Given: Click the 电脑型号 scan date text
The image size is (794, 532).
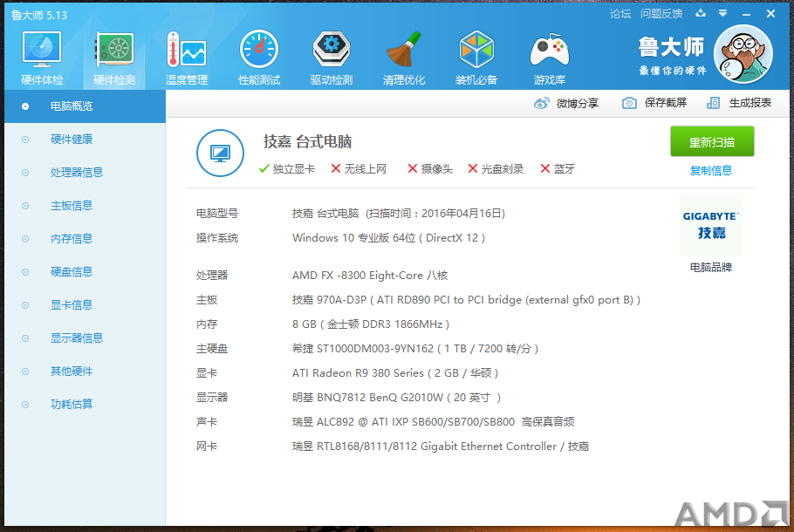Looking at the screenshot, I should pos(399,214).
